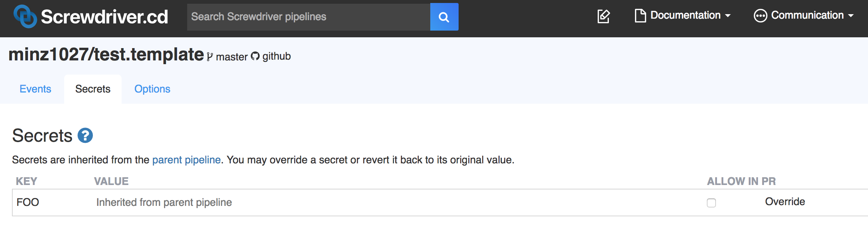Follow the parent pipeline link
This screenshot has height=229, width=868.
(186, 160)
